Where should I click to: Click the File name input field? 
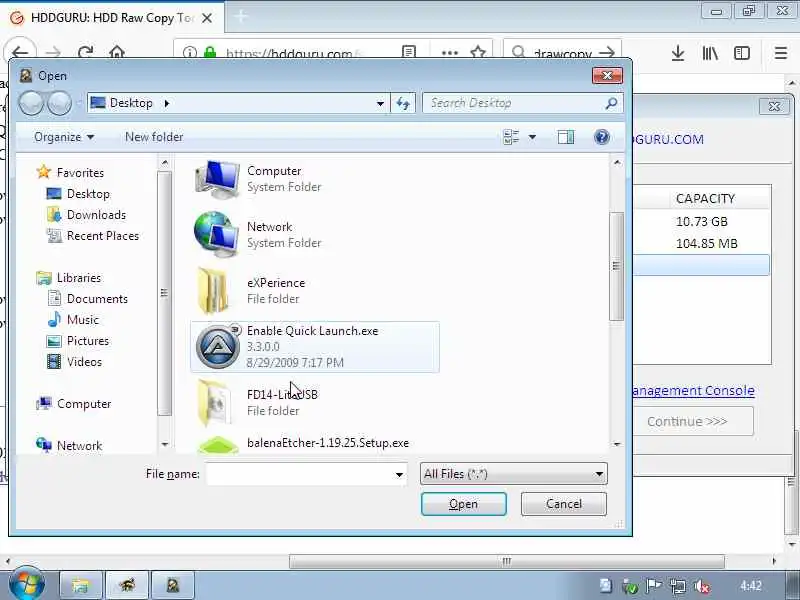pos(299,474)
